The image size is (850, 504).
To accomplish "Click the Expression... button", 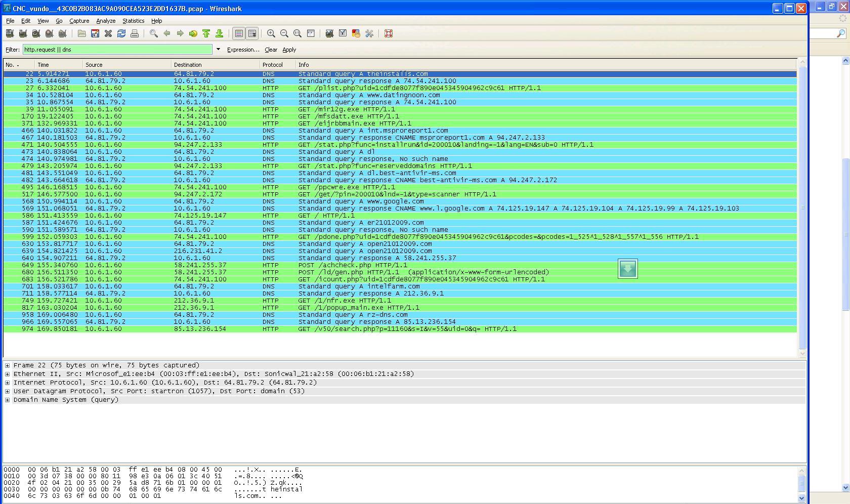I will point(243,50).
